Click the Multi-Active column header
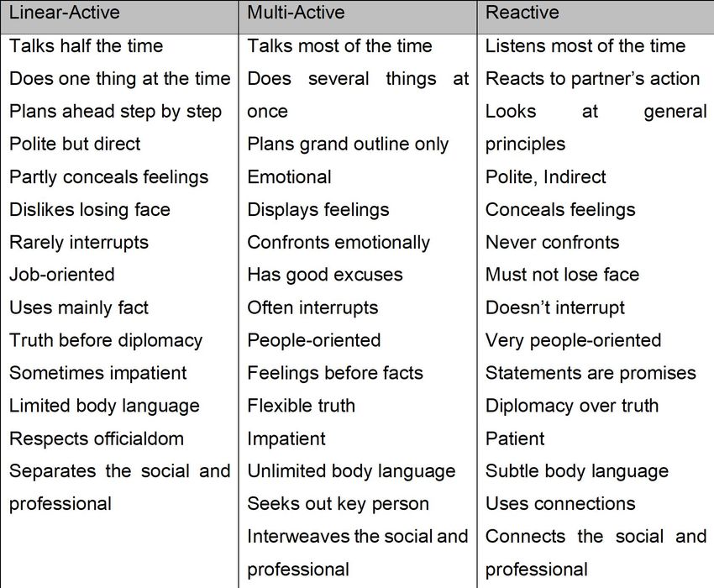Viewport: 714px width, 588px height. coord(296,13)
